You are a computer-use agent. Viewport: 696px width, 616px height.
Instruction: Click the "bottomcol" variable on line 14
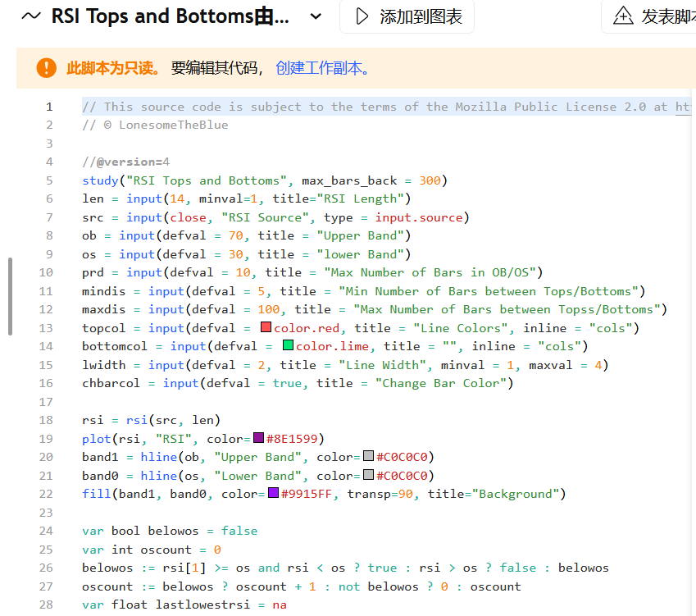point(115,346)
